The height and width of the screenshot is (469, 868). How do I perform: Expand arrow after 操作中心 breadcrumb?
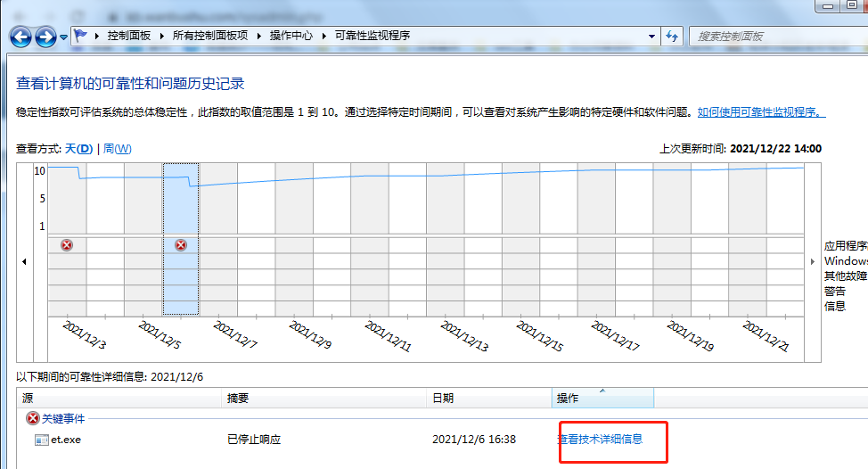click(323, 36)
